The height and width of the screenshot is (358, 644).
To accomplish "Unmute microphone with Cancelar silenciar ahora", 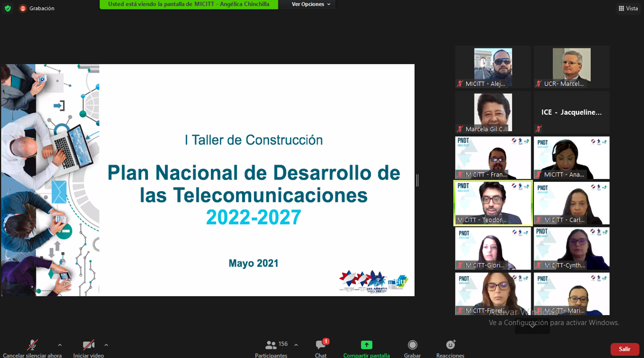I will coord(32,346).
